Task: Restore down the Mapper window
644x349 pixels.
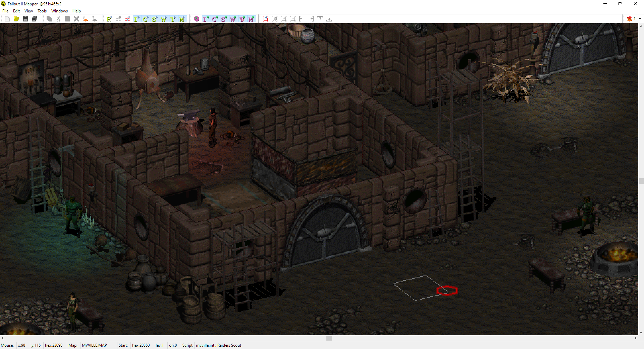Action: pyautogui.click(x=620, y=4)
